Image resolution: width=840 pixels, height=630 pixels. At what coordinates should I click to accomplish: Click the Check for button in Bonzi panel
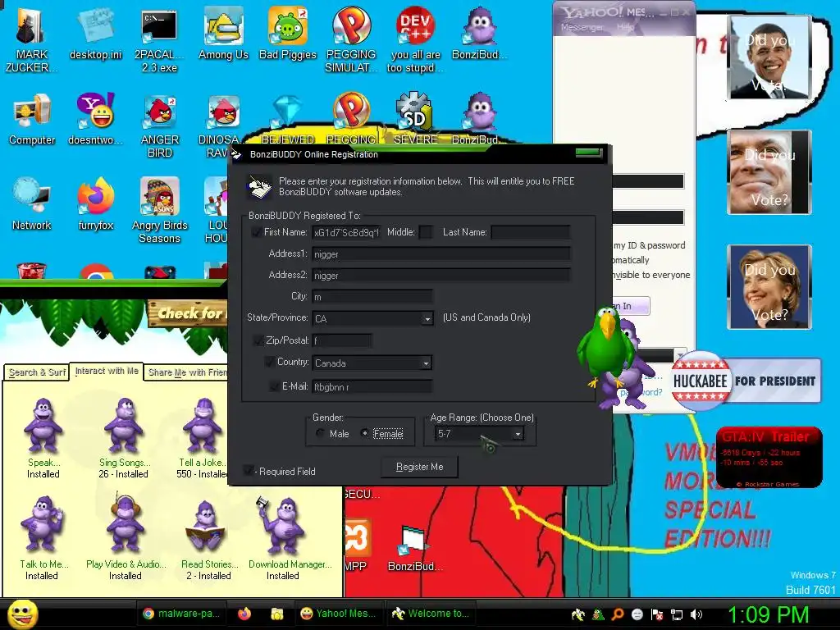188,313
